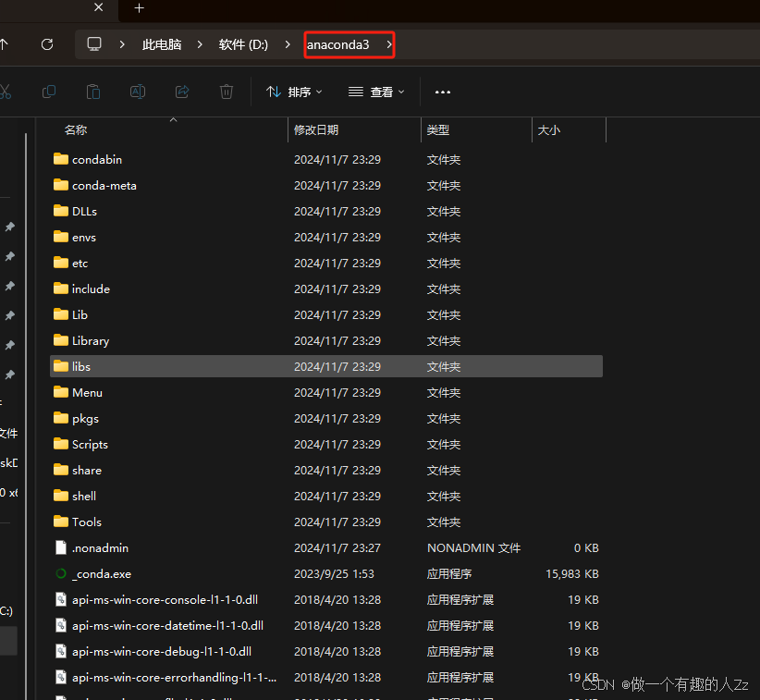Click the Copy icon in the toolbar
The width and height of the screenshot is (760, 700).
click(49, 92)
